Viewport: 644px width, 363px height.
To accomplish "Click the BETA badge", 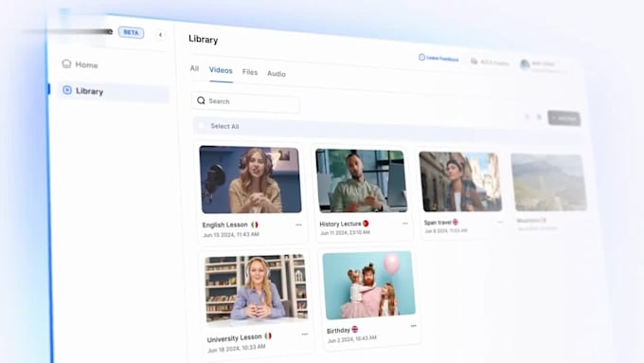I will coord(131,32).
